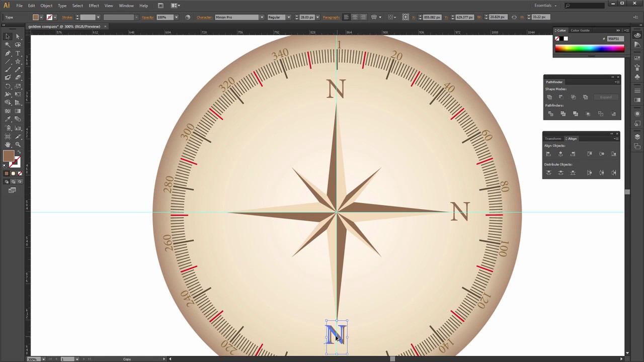Select the Paintbrush tool
This screenshot has width=644, height=362.
(8, 69)
